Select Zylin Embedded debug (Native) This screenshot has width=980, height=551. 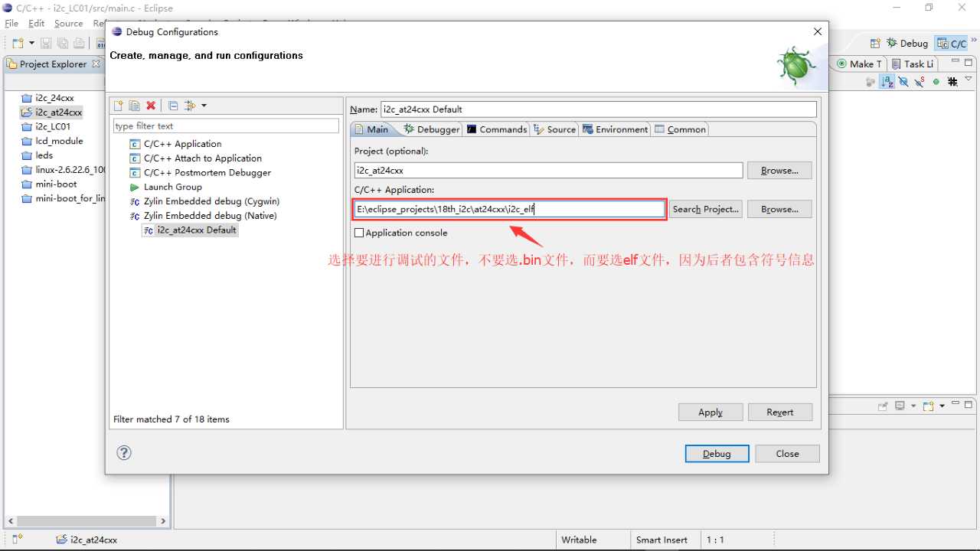point(203,216)
